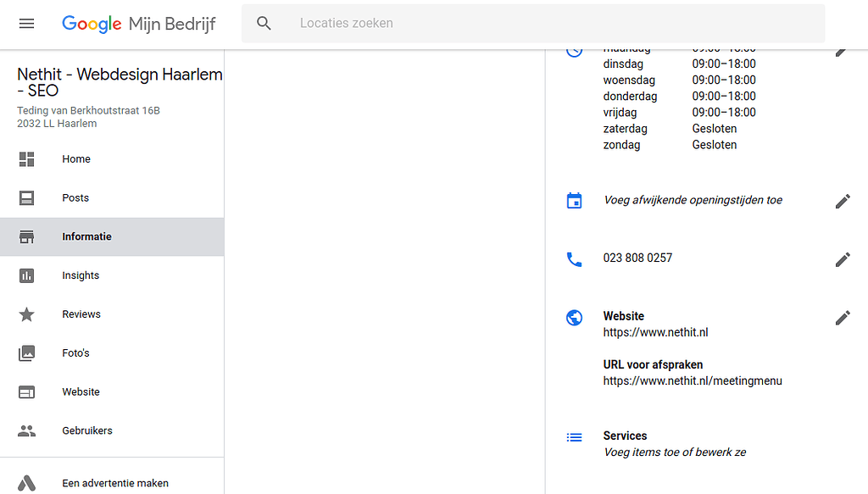Click the Home dashboard icon

tap(26, 159)
